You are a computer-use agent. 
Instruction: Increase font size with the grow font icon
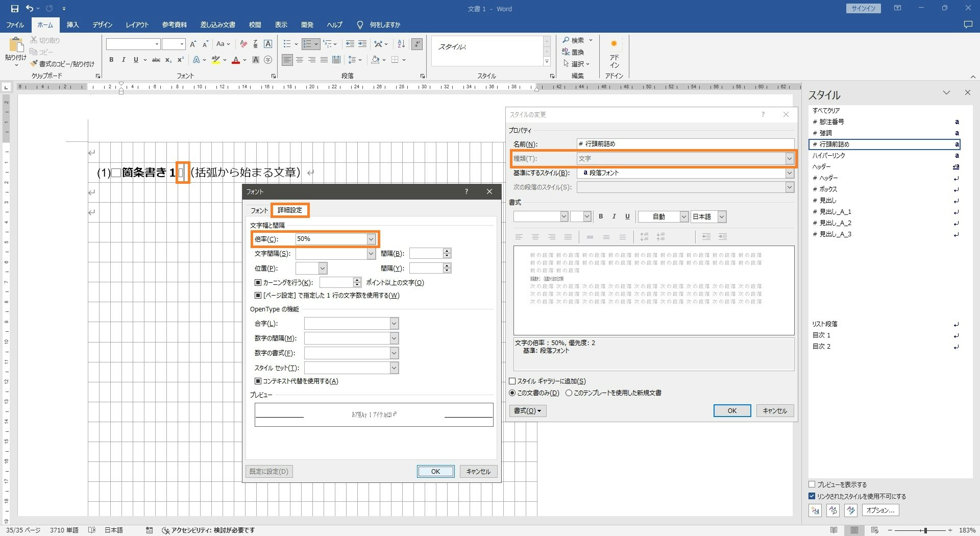coord(193,44)
